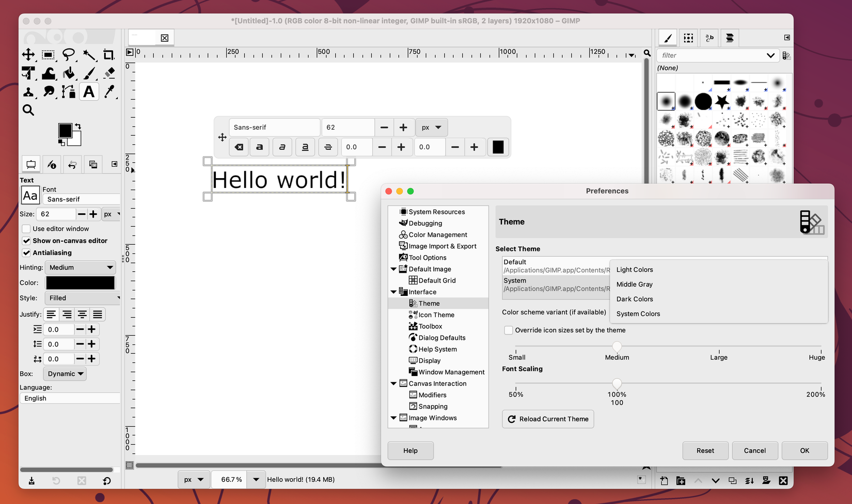Click the Font Scaling slider handle
The width and height of the screenshot is (852, 504).
tap(617, 384)
